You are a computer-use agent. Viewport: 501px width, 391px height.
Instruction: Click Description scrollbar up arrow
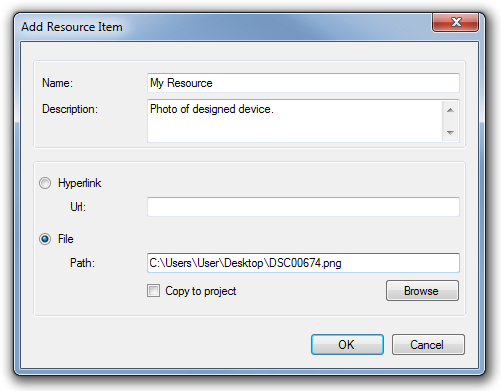pos(450,110)
